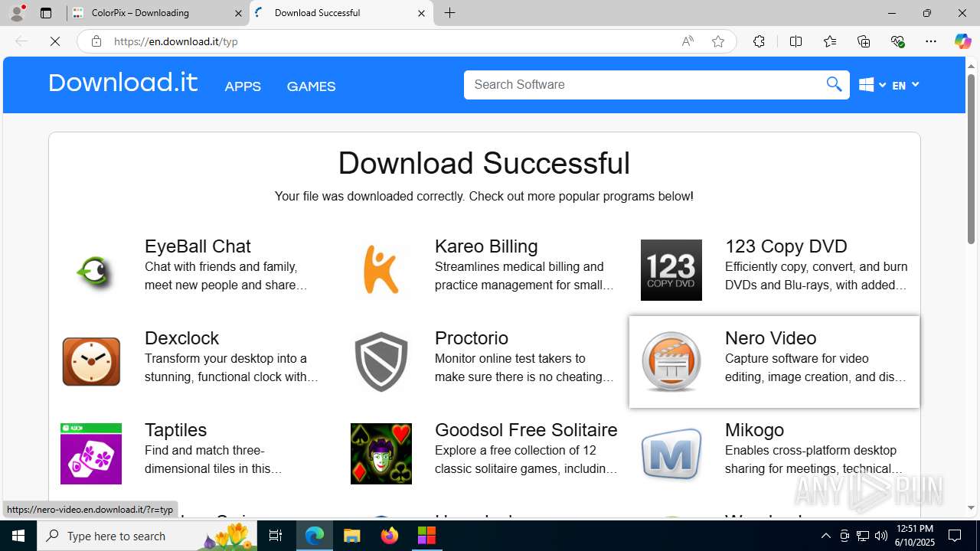Open Nero Video title link
Image resolution: width=980 pixels, height=551 pixels.
click(x=770, y=337)
